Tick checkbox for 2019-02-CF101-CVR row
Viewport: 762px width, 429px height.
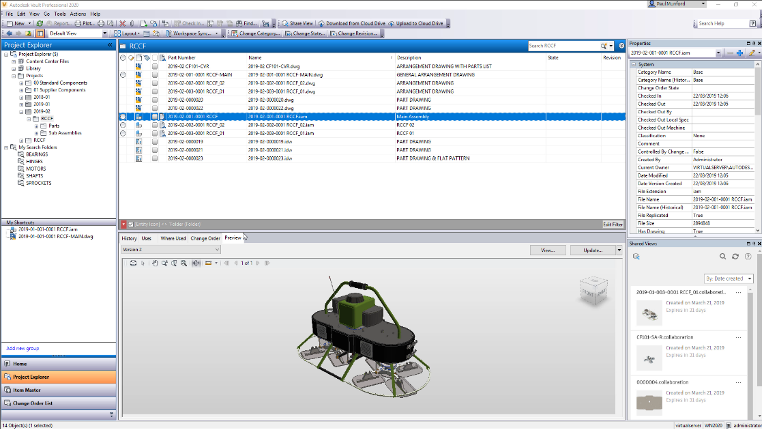pyautogui.click(x=155, y=67)
